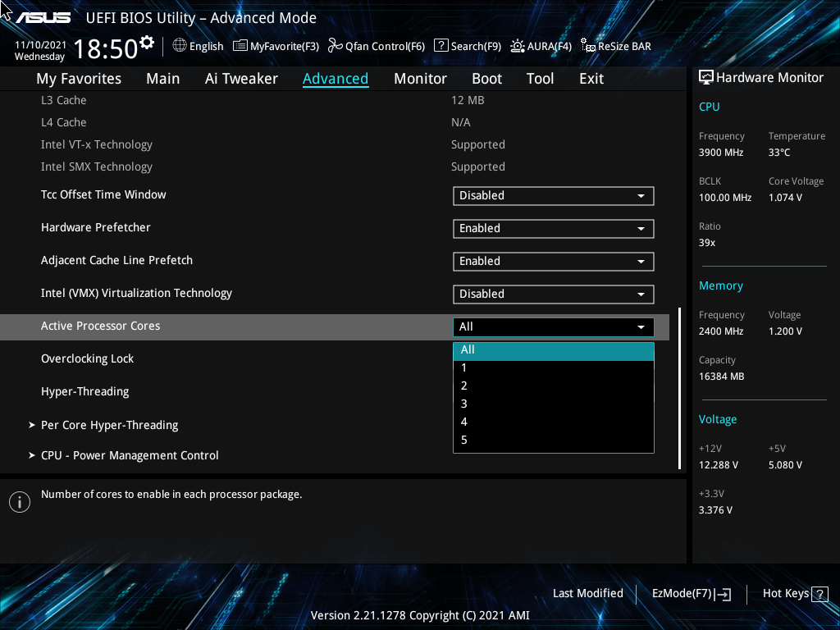Switch to Exit tab
Screen dimensions: 840x630
(591, 79)
